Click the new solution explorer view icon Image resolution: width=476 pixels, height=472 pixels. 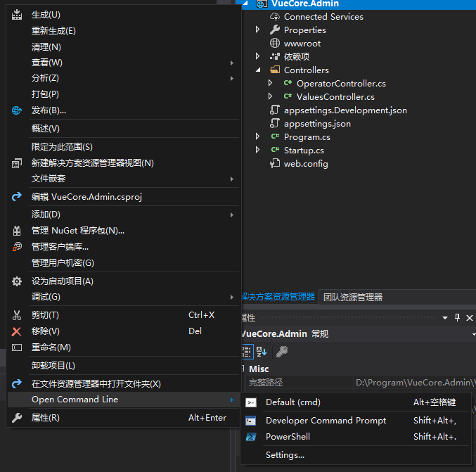click(x=17, y=163)
